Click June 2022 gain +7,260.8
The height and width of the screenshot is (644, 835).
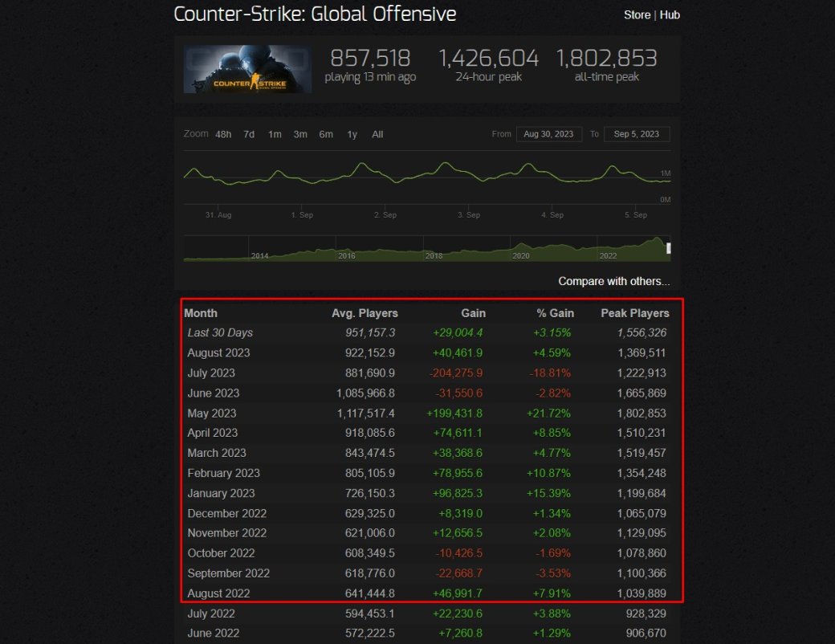461,634
